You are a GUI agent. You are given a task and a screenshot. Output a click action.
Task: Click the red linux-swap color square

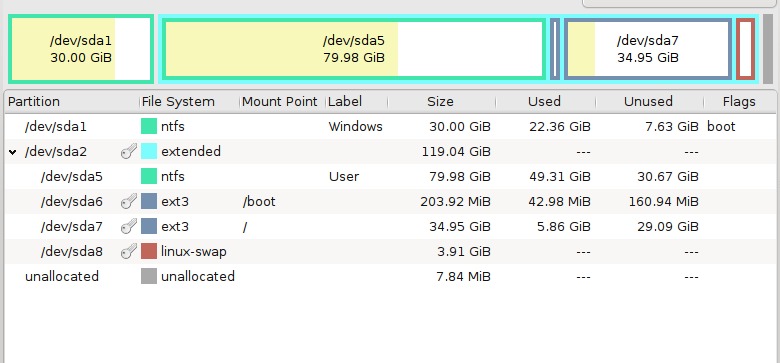click(149, 252)
